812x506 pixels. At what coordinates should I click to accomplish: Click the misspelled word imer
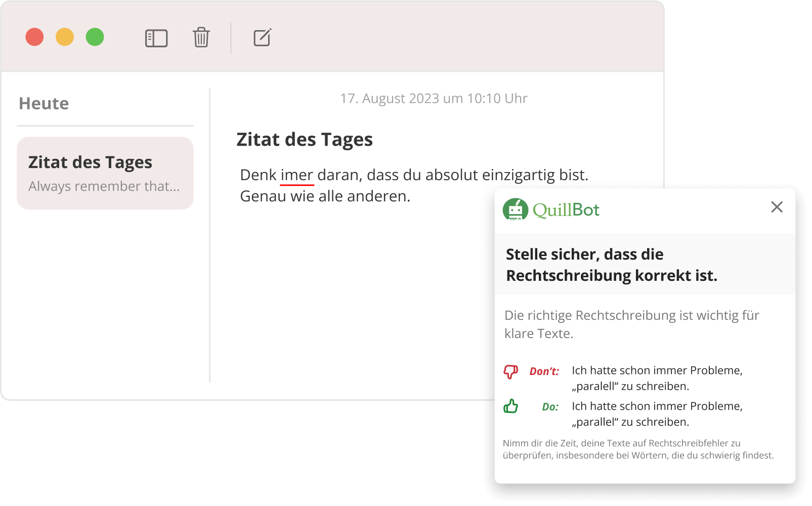point(296,175)
